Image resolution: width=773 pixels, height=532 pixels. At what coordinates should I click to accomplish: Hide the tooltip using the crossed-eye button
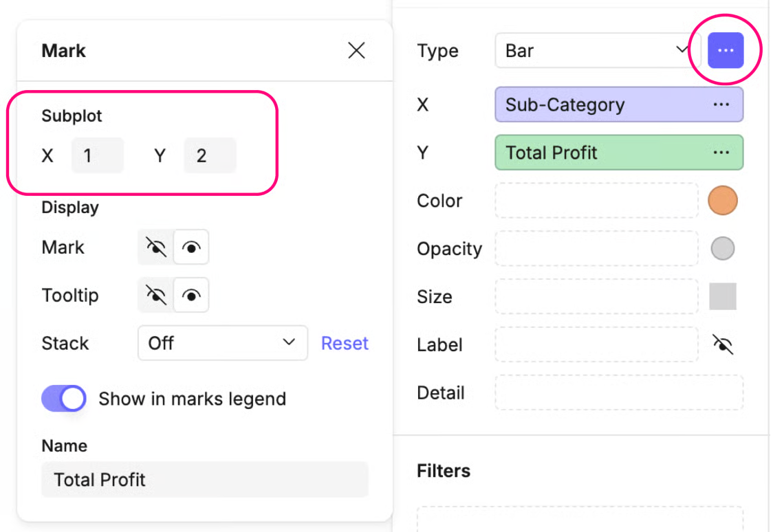[156, 296]
